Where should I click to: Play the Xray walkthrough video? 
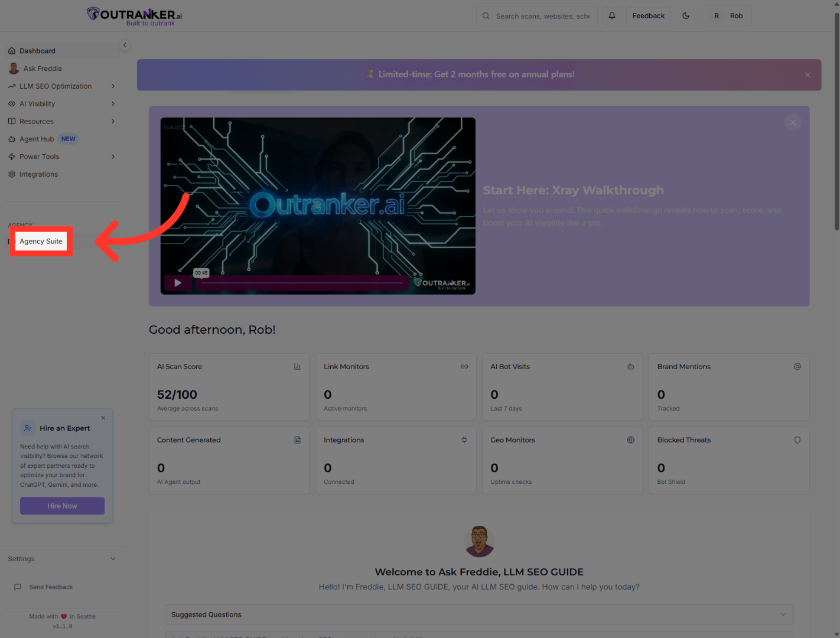pyautogui.click(x=178, y=283)
